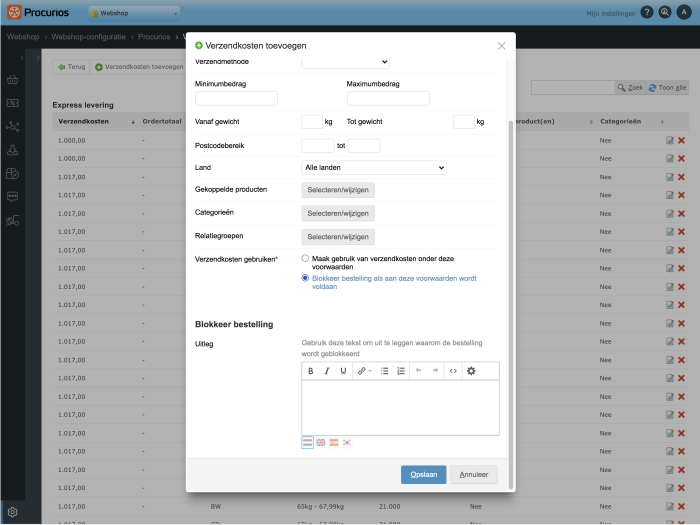Cancel with the Annuleer button
Image resolution: width=700 pixels, height=525 pixels.
[474, 475]
